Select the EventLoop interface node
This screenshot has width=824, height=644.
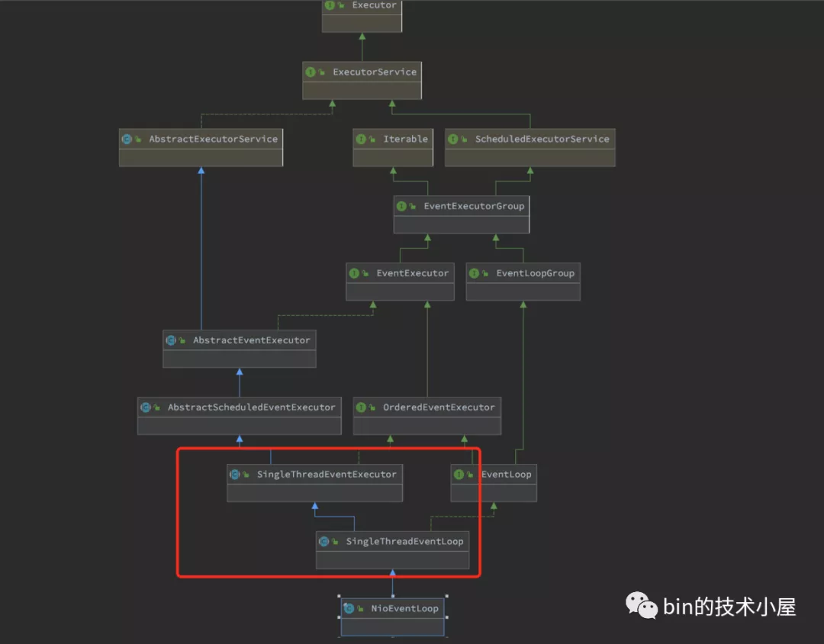point(494,482)
